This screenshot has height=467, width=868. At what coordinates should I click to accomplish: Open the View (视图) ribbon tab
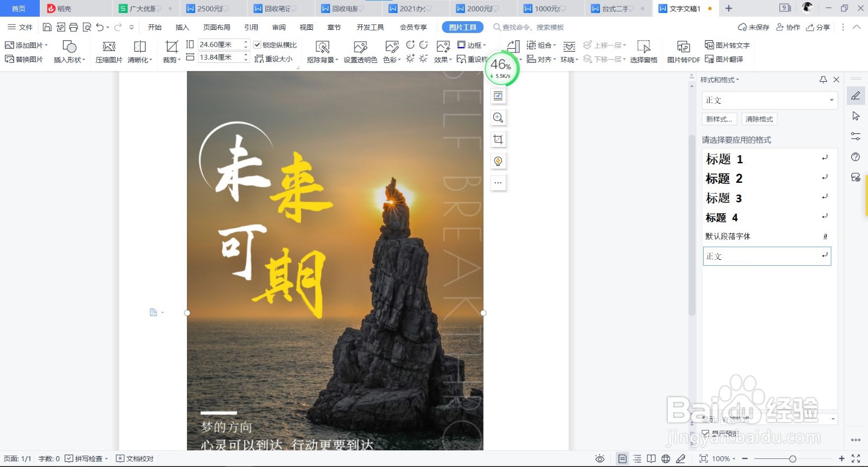point(307,27)
